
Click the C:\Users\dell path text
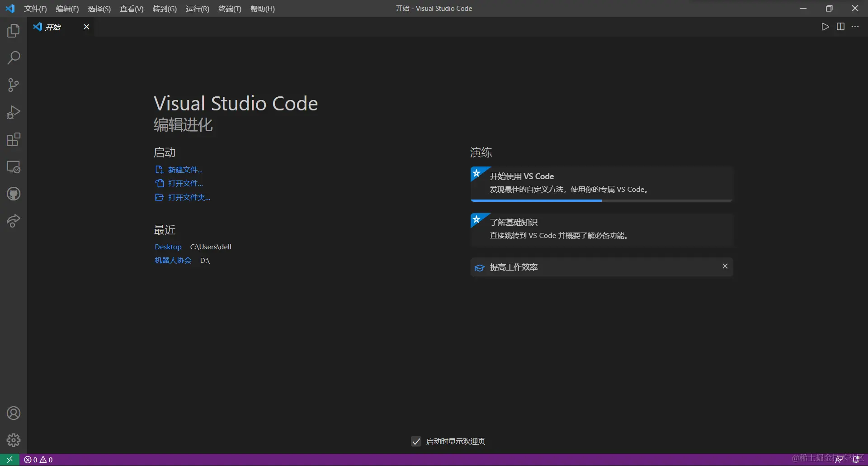pyautogui.click(x=211, y=247)
